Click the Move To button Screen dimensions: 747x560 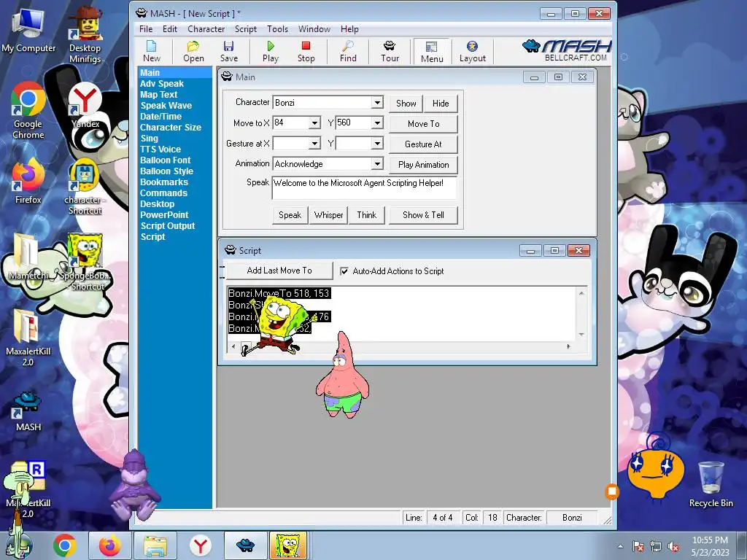(423, 124)
